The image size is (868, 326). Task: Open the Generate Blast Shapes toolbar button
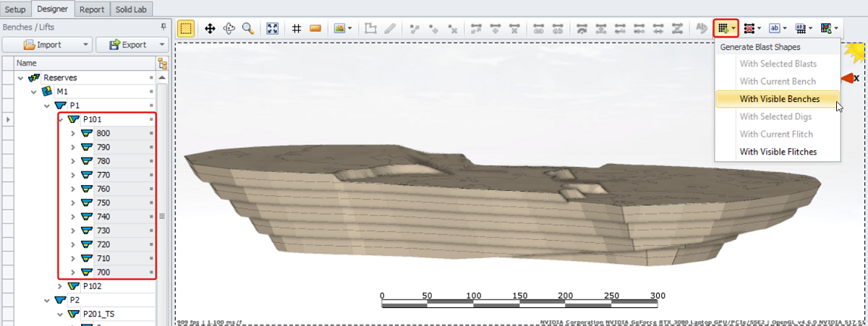[722, 28]
